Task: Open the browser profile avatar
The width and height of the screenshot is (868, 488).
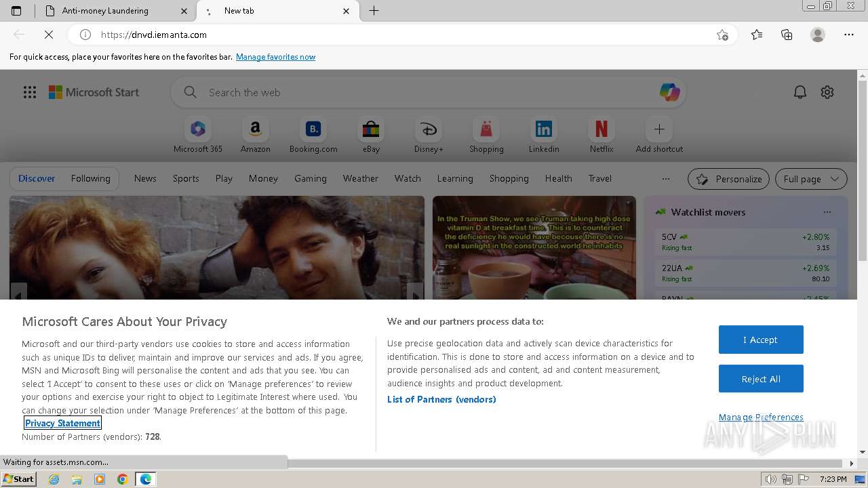Action: [x=818, y=35]
